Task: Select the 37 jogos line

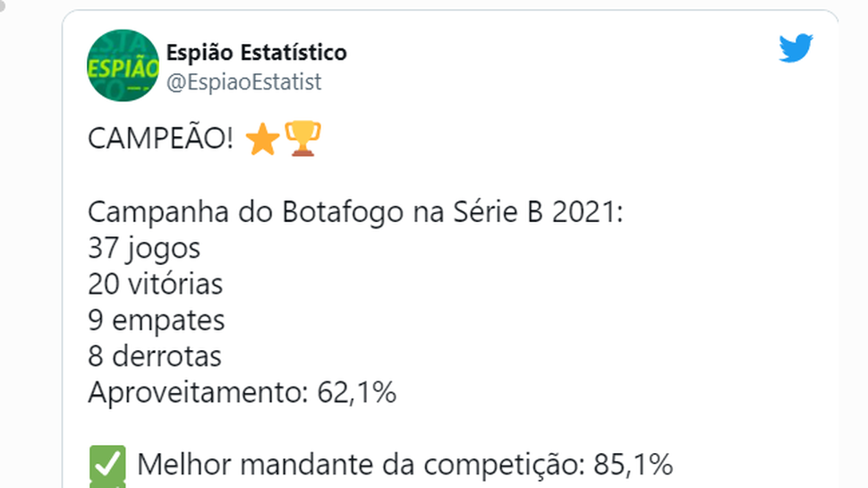Action: click(144, 248)
